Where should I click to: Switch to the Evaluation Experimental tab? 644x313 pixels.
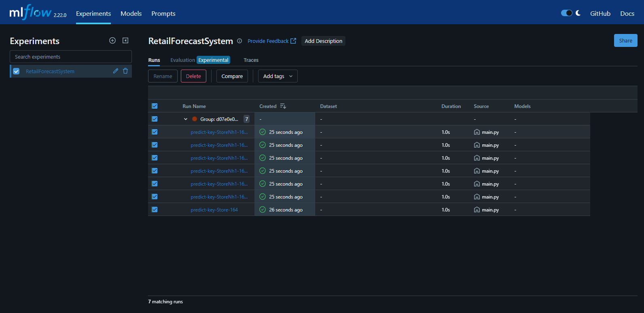tap(200, 60)
